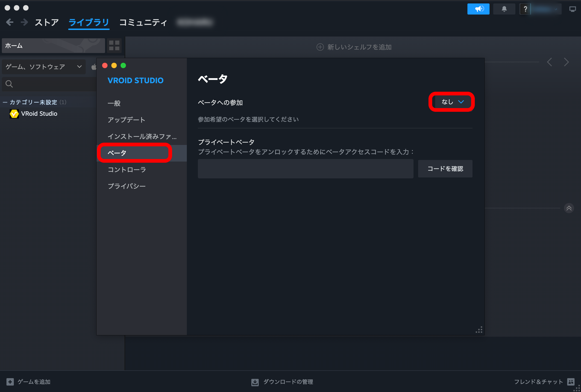Close the VRoid Studio properties window
This screenshot has width=581, height=392.
point(105,65)
